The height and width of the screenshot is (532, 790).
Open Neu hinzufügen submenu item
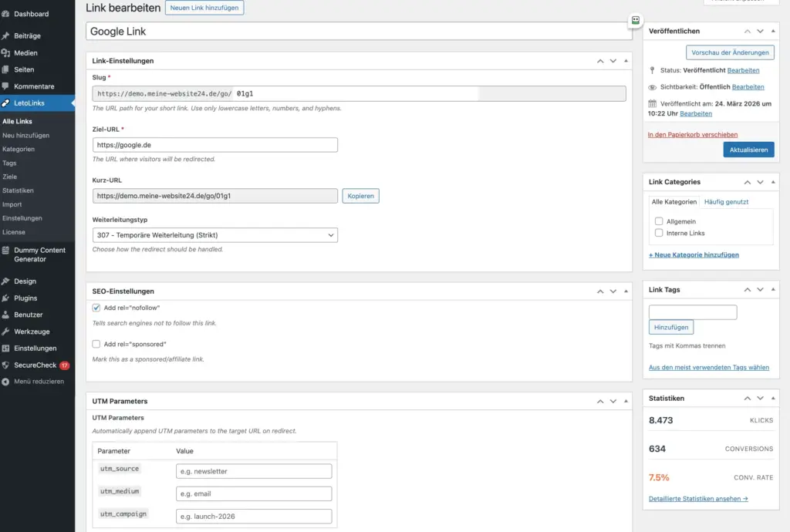[x=25, y=136]
